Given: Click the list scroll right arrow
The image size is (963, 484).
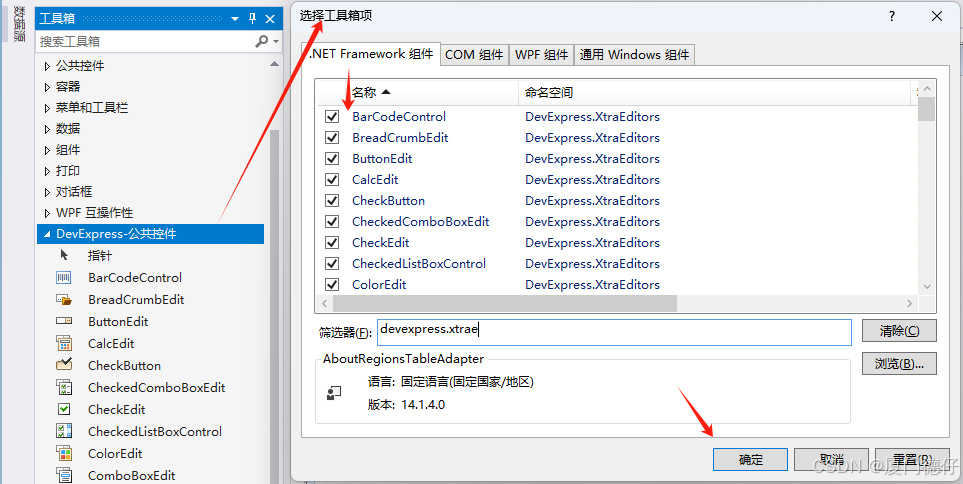Looking at the screenshot, I should (910, 303).
